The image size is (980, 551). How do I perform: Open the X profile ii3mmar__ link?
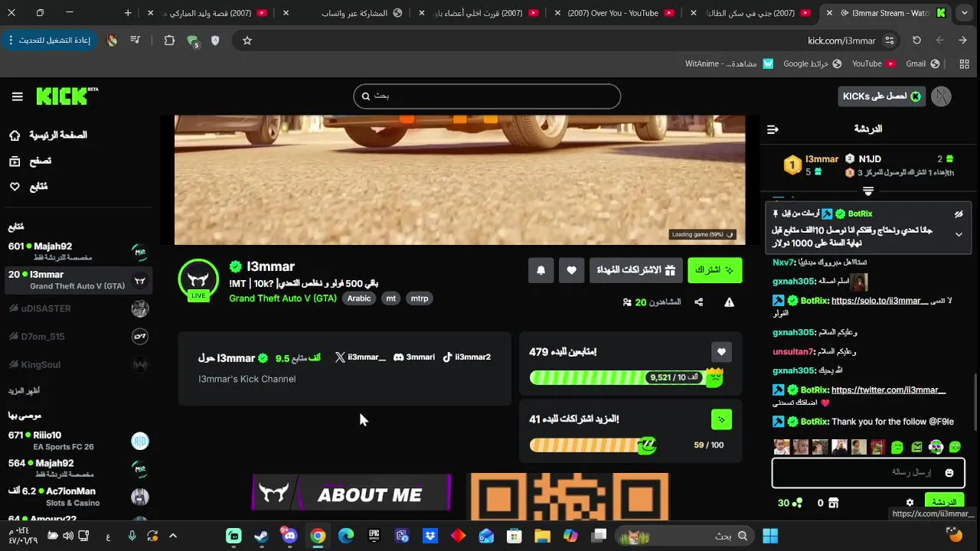(360, 357)
